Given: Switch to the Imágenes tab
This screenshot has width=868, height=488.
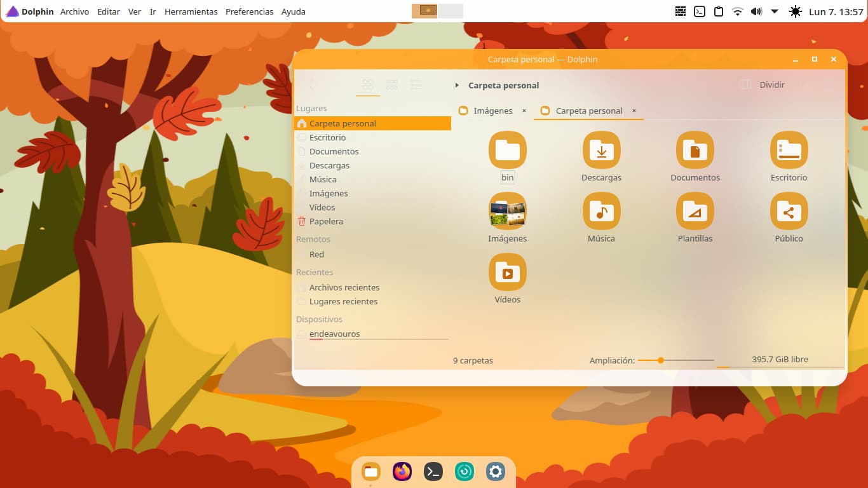Looking at the screenshot, I should click(x=492, y=111).
